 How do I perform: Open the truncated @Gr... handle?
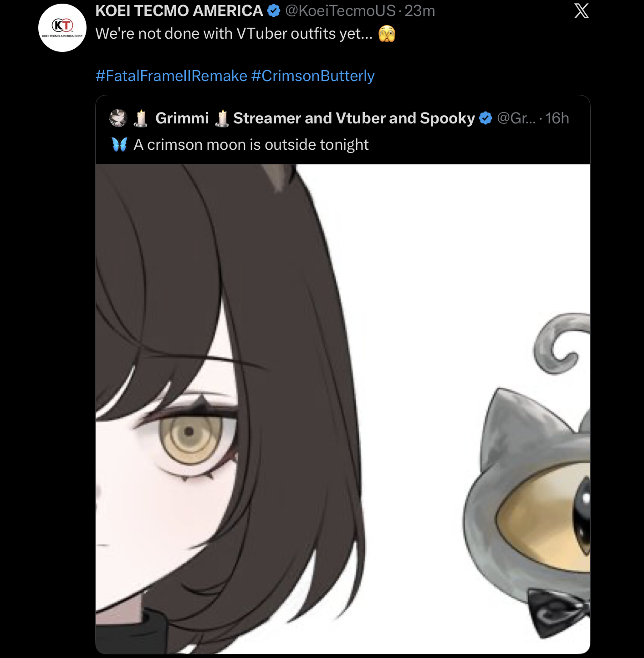(516, 118)
